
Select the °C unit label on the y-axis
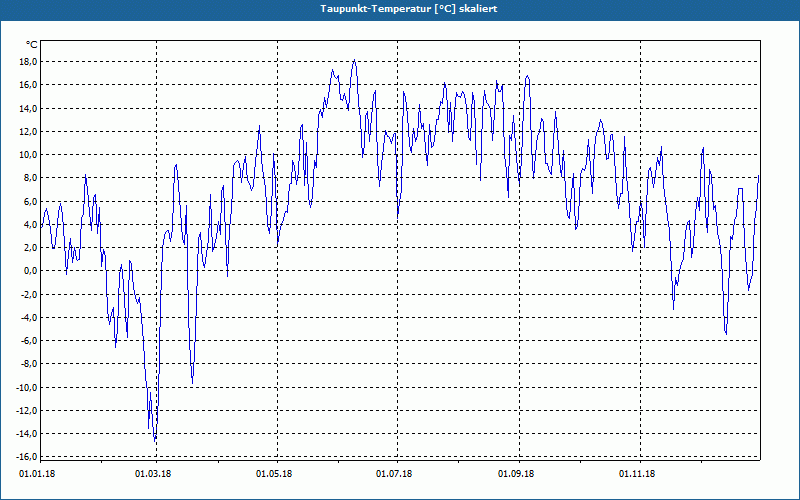click(x=32, y=45)
